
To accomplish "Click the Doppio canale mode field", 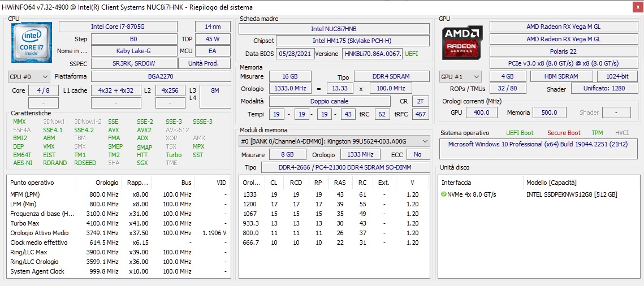I will (x=330, y=101).
